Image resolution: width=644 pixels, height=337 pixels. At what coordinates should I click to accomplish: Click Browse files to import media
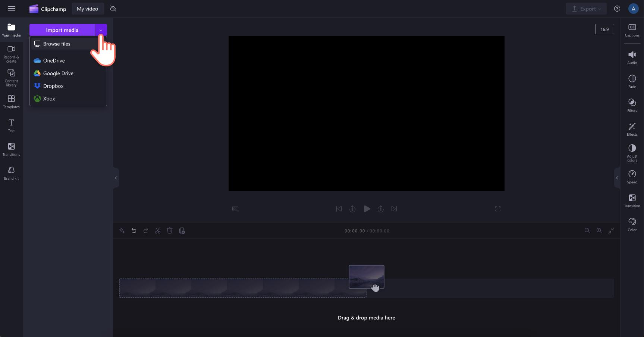point(57,44)
